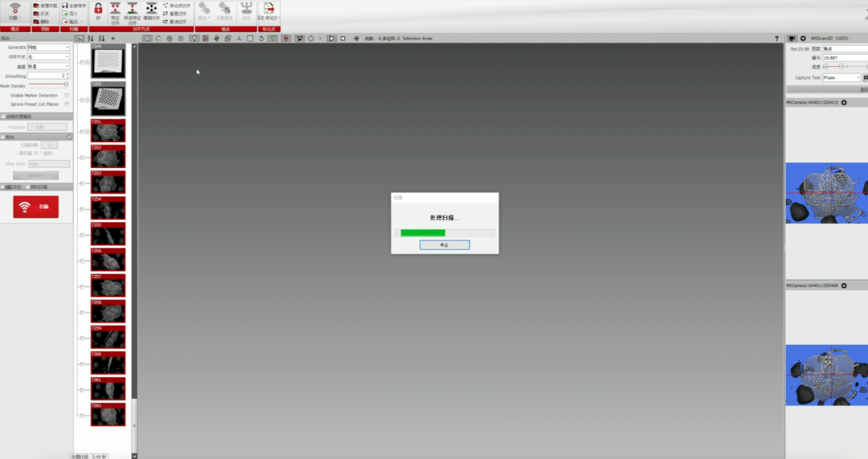Viewport: 868px width, 459px height.
Task: Open settings gear for MSCamera 044011520409
Action: pos(844,285)
